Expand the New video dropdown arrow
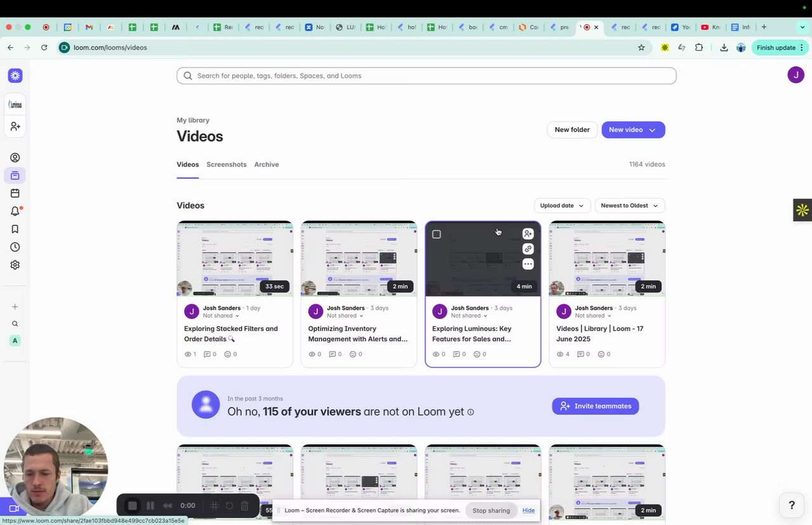Viewport: 812px width, 525px height. (x=652, y=130)
